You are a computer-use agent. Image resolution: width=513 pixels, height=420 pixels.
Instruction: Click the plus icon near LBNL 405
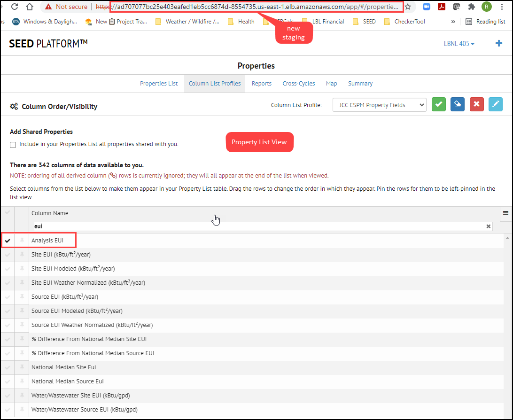click(499, 43)
